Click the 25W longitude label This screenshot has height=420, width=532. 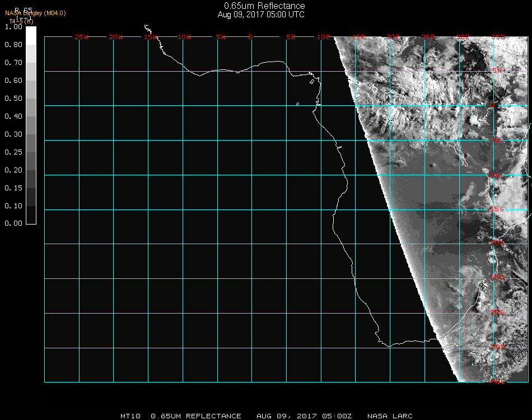tap(81, 38)
